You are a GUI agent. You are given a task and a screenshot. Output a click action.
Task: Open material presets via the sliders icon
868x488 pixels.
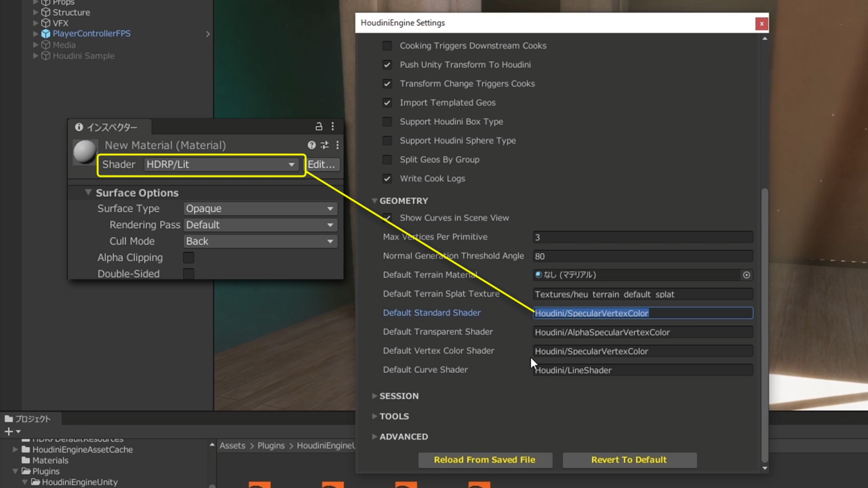click(324, 145)
